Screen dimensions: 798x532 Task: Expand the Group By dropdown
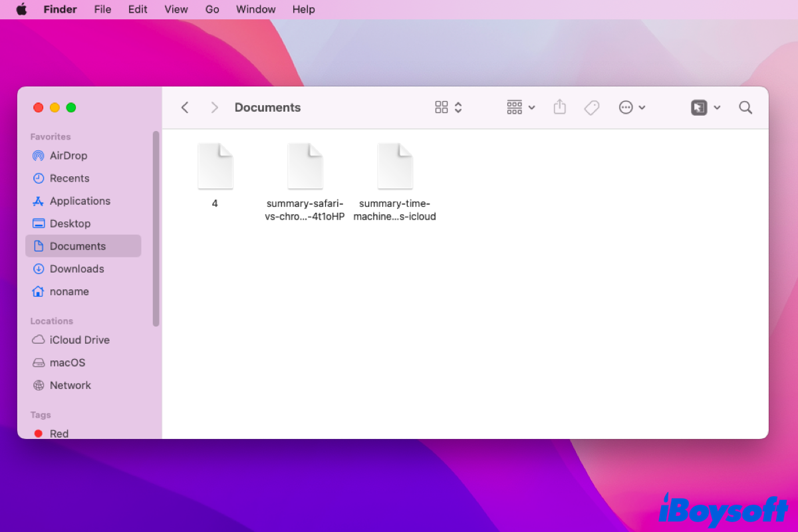tap(521, 108)
